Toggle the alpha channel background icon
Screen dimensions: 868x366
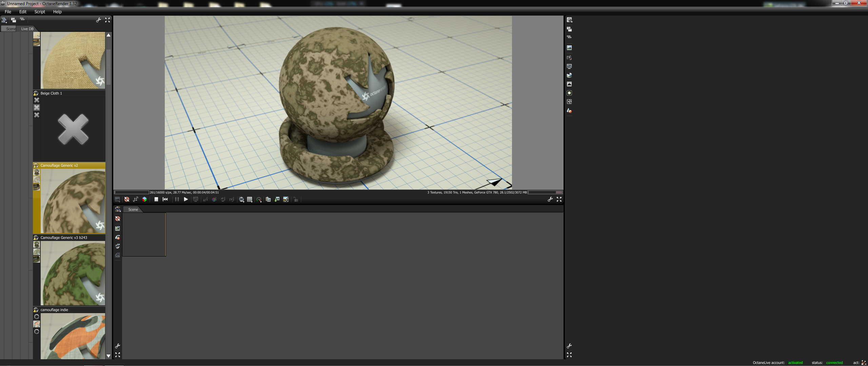point(286,200)
